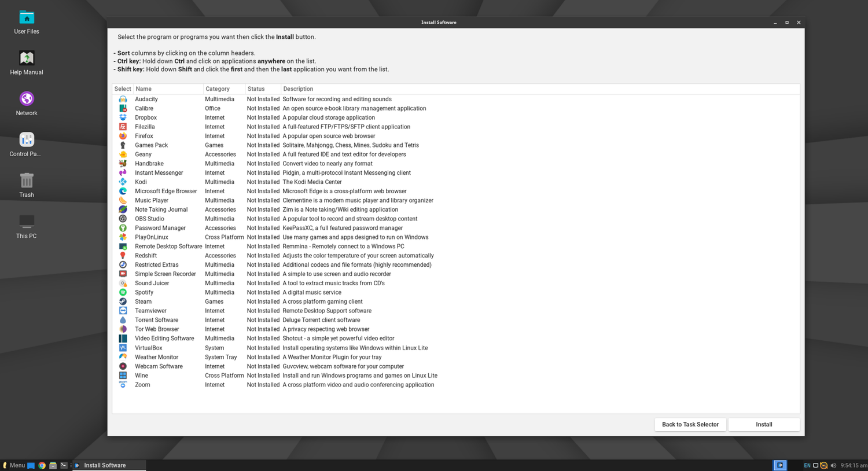Open Trash desktop icon
868x471 pixels.
(x=27, y=185)
